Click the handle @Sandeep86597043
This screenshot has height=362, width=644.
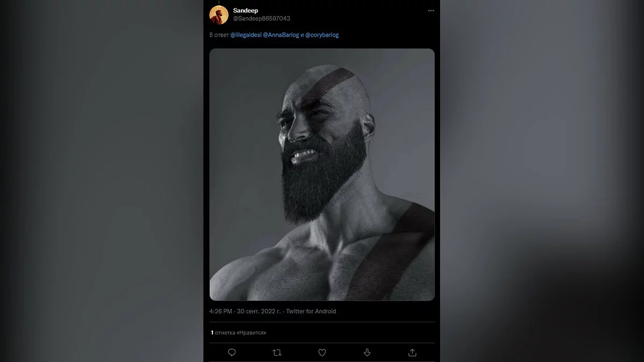(x=261, y=19)
